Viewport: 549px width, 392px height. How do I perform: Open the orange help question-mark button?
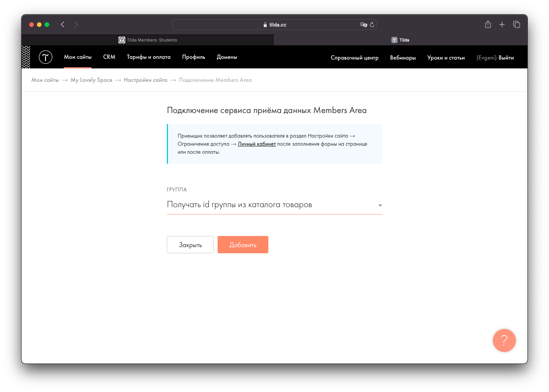pyautogui.click(x=504, y=341)
